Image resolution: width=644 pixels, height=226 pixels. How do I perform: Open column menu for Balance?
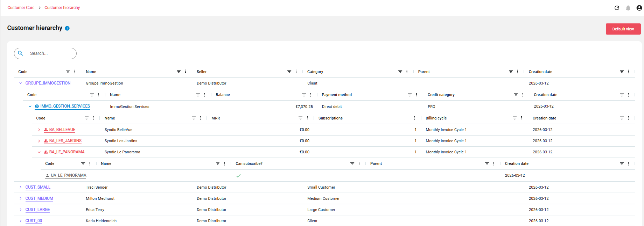311,95
